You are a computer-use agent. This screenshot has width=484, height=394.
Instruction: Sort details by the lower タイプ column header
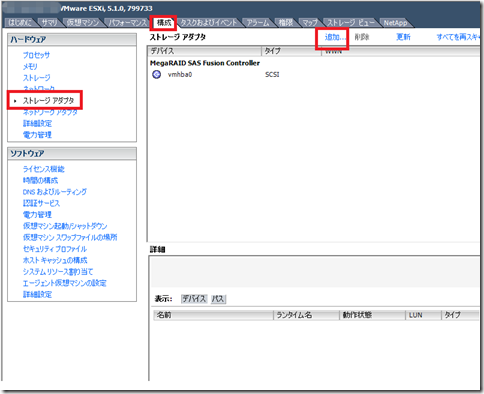pos(461,315)
